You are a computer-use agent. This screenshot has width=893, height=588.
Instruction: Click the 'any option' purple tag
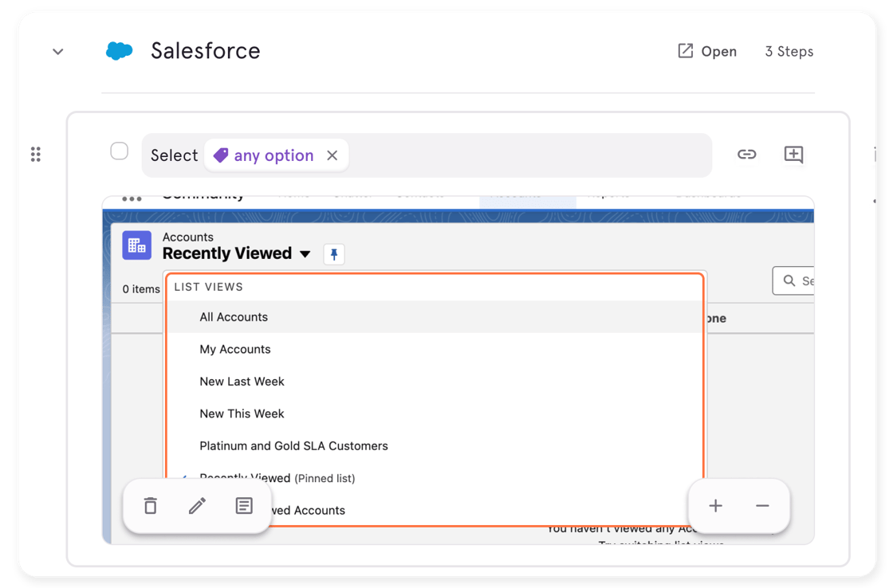coord(264,155)
